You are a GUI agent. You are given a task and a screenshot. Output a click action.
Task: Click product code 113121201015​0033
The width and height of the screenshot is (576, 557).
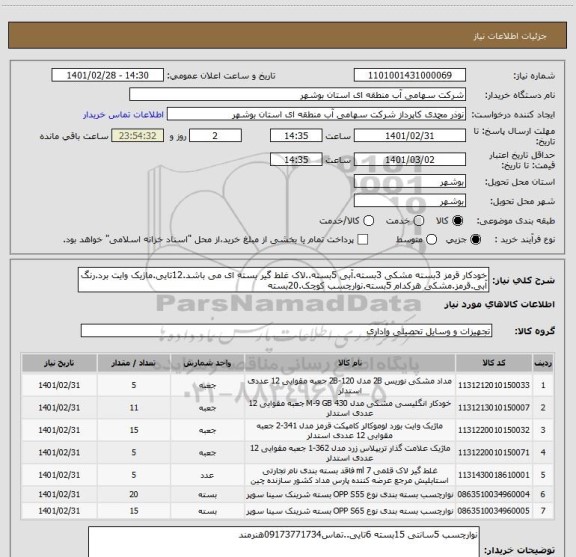(494, 385)
